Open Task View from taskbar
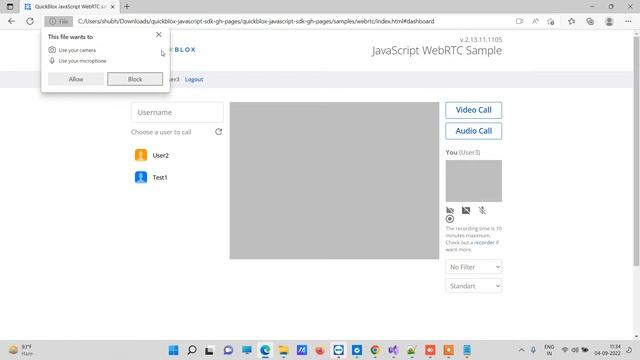The image size is (640, 360). tap(209, 350)
